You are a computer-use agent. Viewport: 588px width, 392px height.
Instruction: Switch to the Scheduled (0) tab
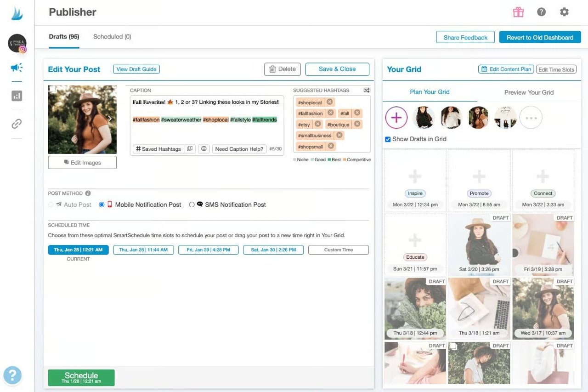click(112, 37)
